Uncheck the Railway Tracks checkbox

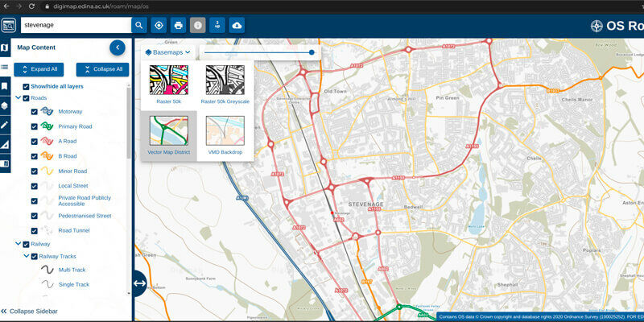tap(35, 257)
